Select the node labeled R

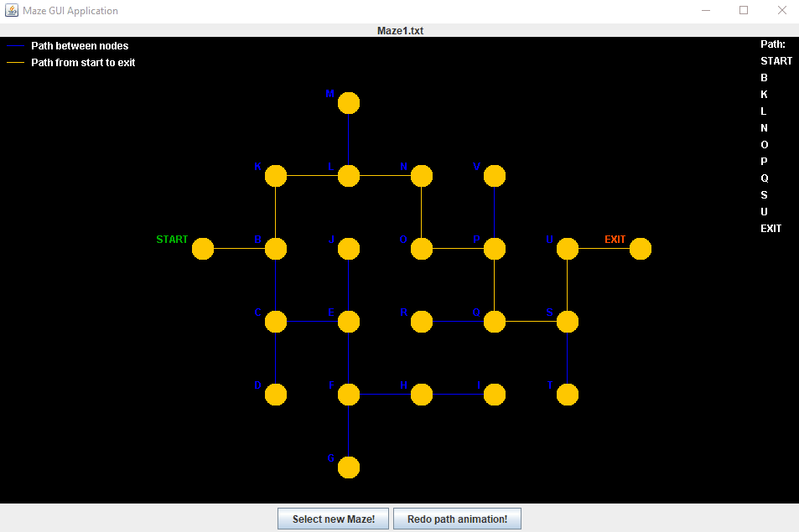click(422, 322)
